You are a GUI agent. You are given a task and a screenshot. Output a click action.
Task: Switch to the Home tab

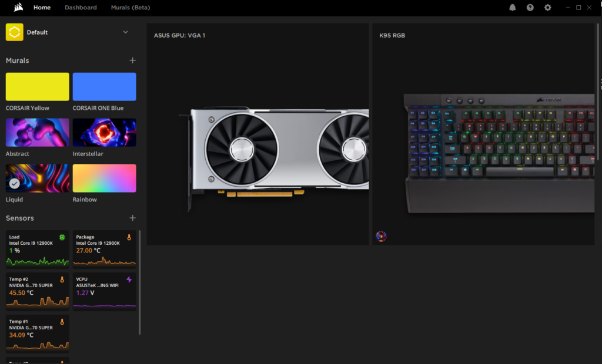click(x=42, y=7)
